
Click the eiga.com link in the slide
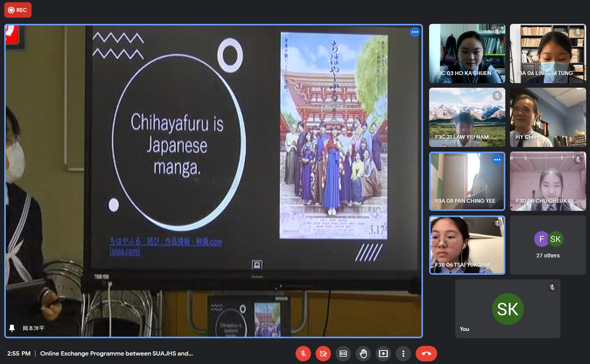(x=165, y=246)
